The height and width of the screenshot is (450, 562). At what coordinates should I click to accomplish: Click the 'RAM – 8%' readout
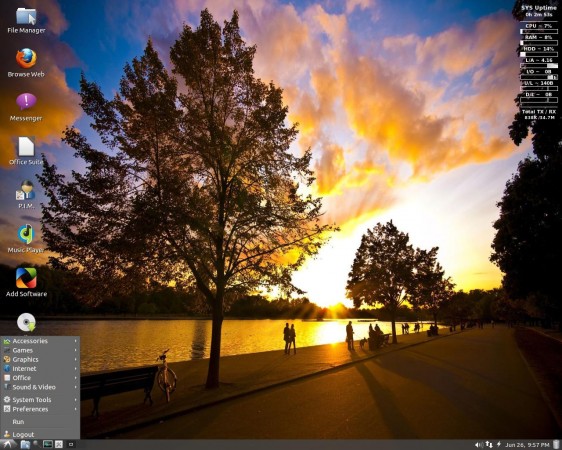click(x=539, y=37)
